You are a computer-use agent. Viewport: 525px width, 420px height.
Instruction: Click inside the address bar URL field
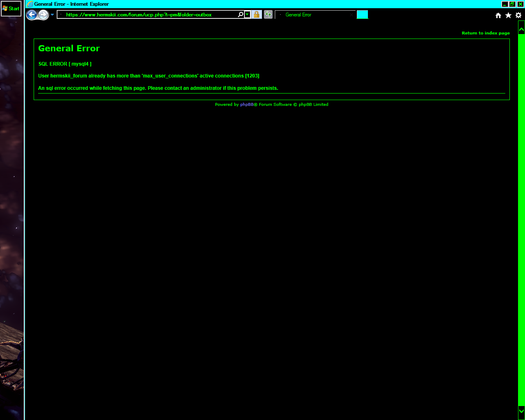coord(144,14)
